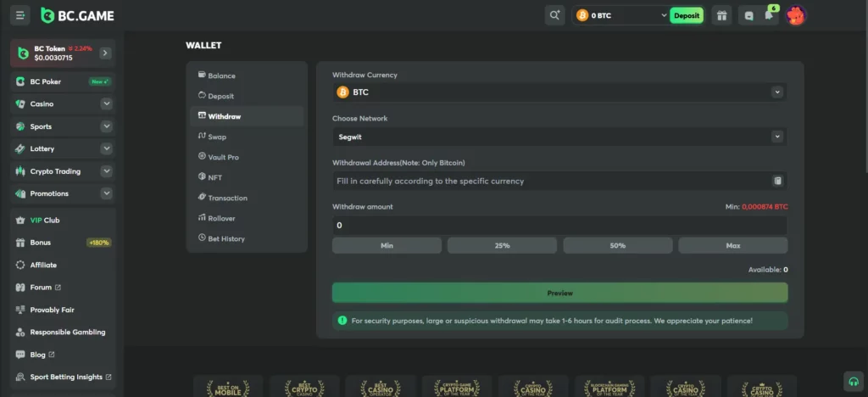Click the hamburger menu icon
Screen dimensions: 868x397
pos(20,15)
